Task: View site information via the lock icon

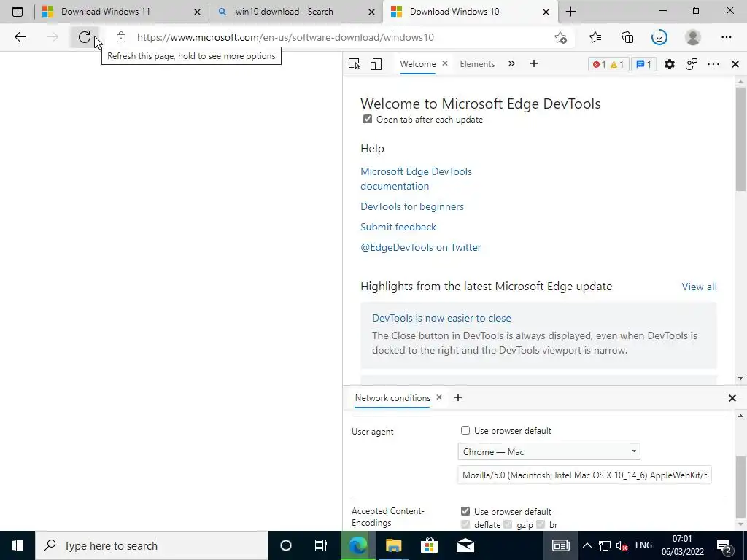Action: point(121,37)
